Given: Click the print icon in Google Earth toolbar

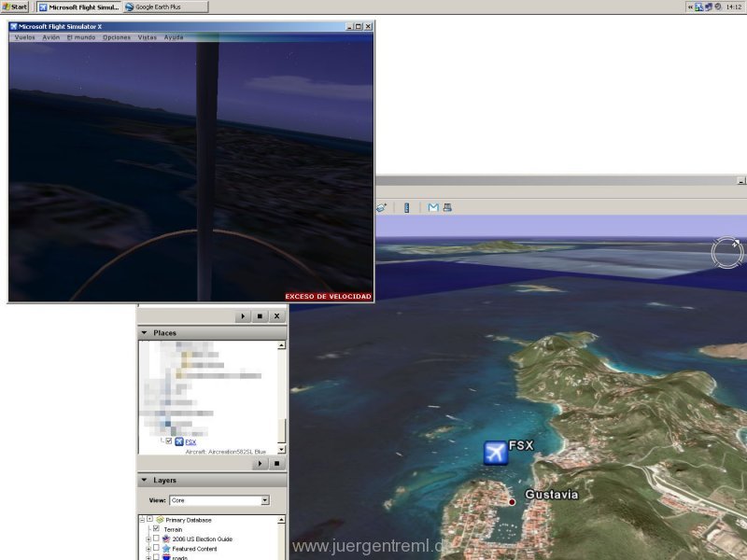Looking at the screenshot, I should click(447, 207).
